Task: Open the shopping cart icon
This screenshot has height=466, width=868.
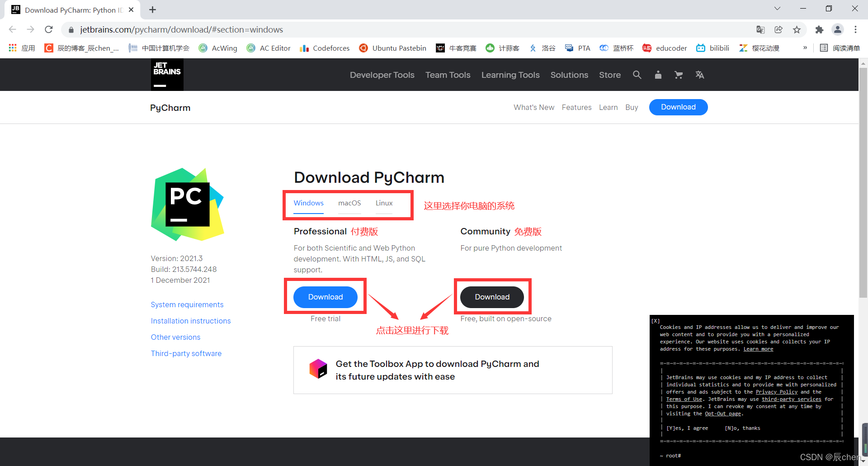Action: tap(679, 75)
